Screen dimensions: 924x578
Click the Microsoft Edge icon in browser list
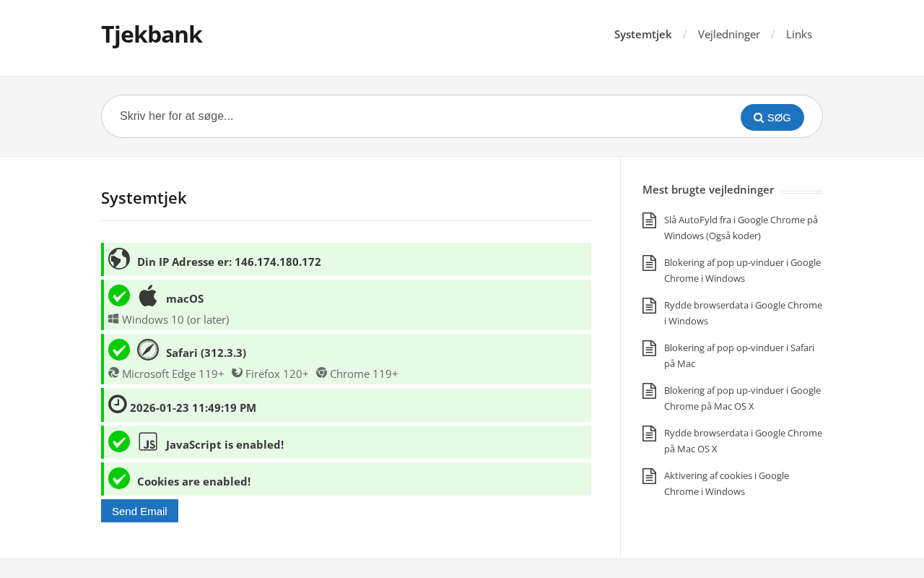point(113,373)
